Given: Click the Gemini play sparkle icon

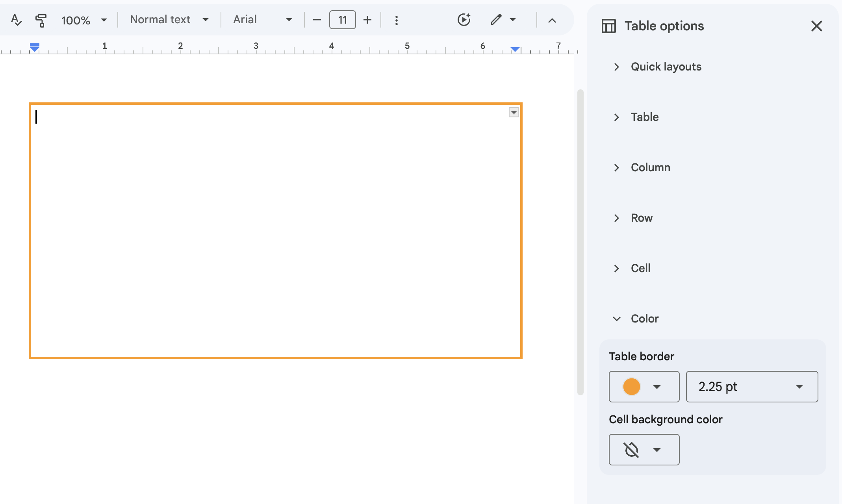Looking at the screenshot, I should pyautogui.click(x=464, y=20).
